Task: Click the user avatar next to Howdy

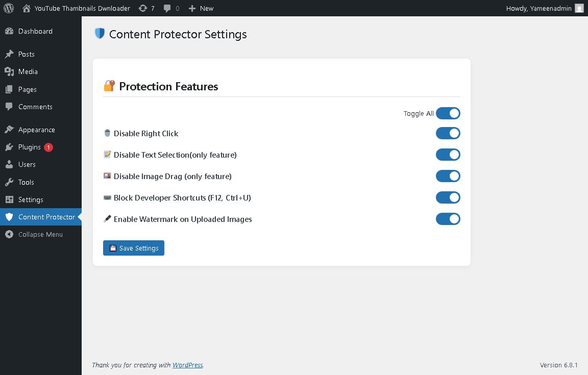Action: (579, 8)
